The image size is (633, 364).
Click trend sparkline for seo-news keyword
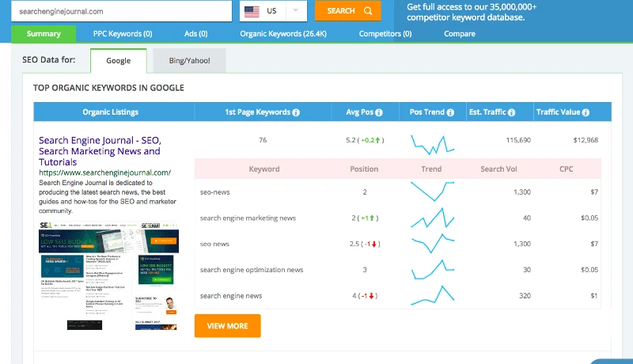[x=432, y=192]
